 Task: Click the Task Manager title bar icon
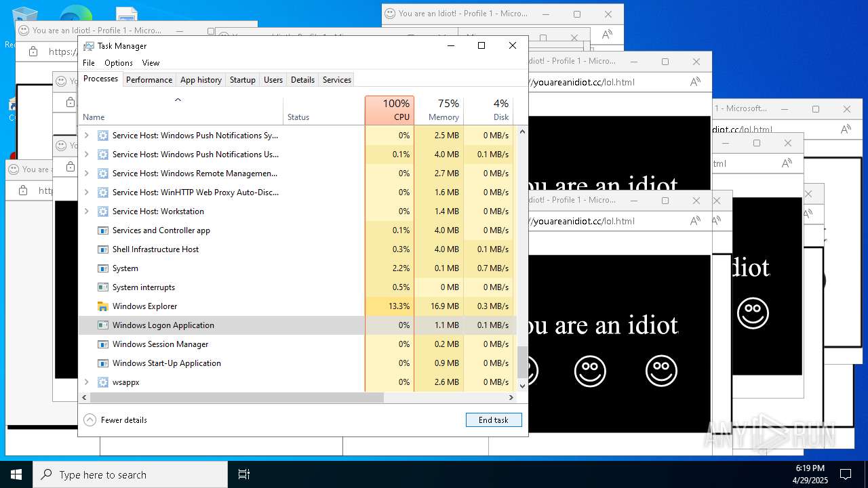pos(89,46)
